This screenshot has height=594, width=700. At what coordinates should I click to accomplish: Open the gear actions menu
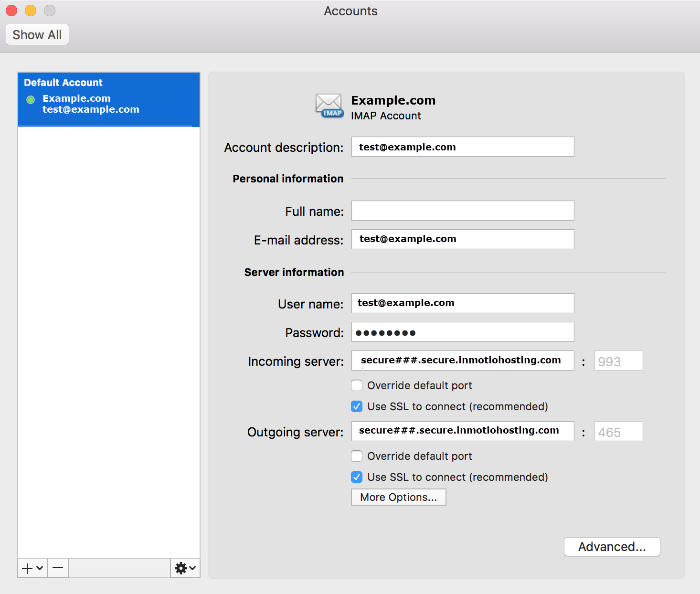pyautogui.click(x=185, y=568)
